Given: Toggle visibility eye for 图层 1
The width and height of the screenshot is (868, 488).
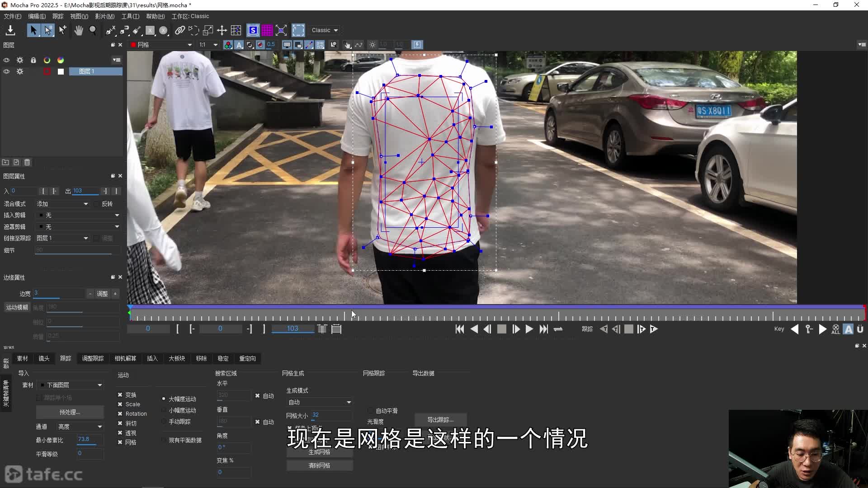Looking at the screenshot, I should point(6,71).
